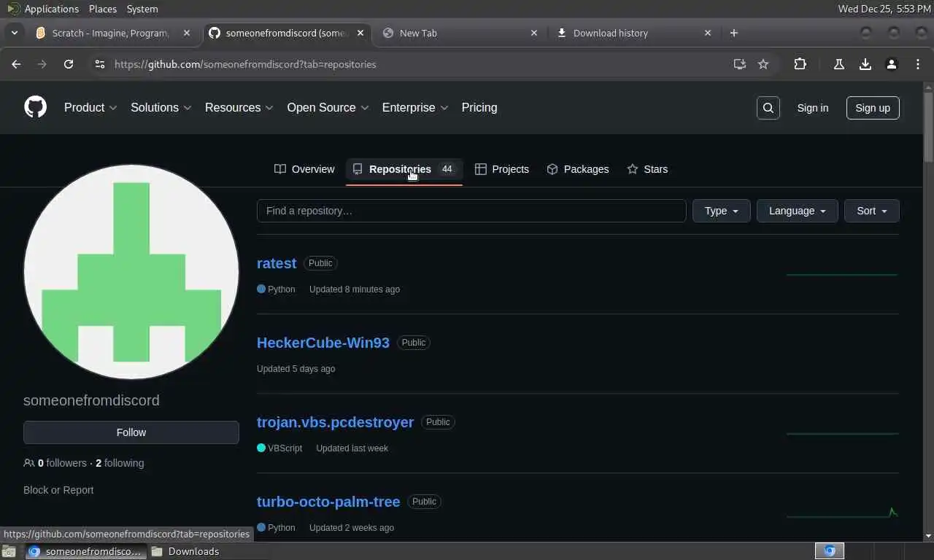Close the Download history tab
The width and height of the screenshot is (934, 560).
click(708, 33)
